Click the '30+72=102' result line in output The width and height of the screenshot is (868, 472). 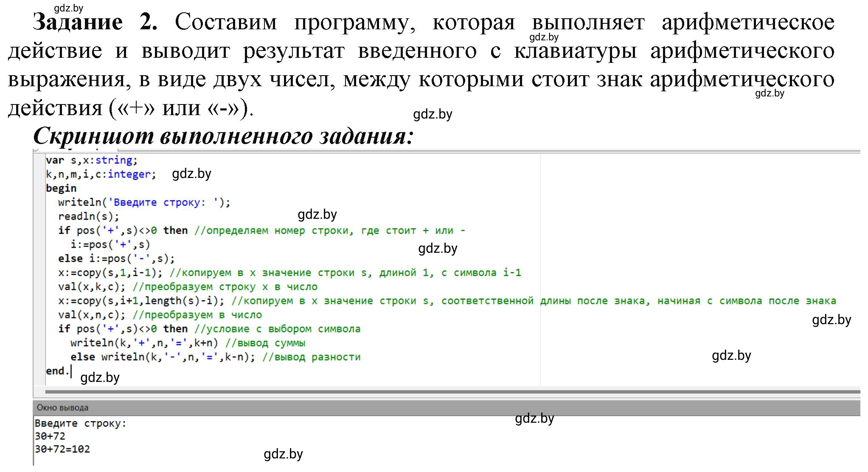(62, 449)
